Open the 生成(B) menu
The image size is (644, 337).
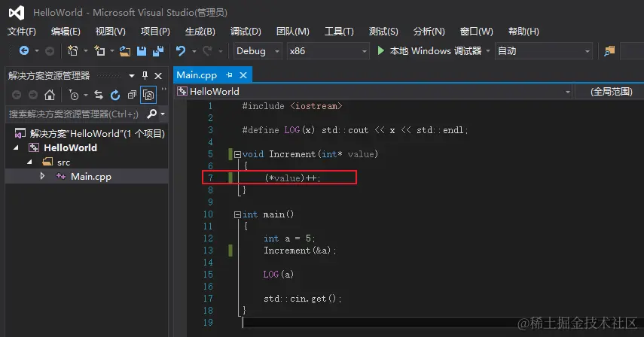(200, 31)
